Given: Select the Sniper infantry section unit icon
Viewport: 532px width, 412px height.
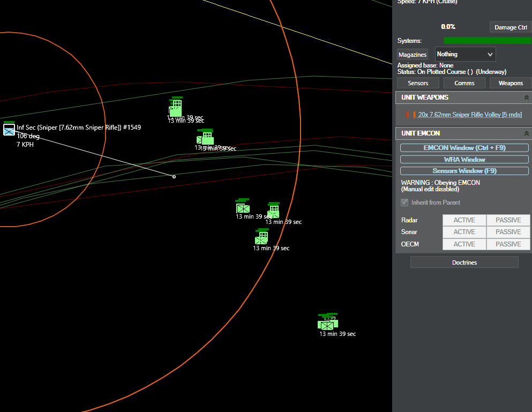Looking at the screenshot, I should [9, 129].
